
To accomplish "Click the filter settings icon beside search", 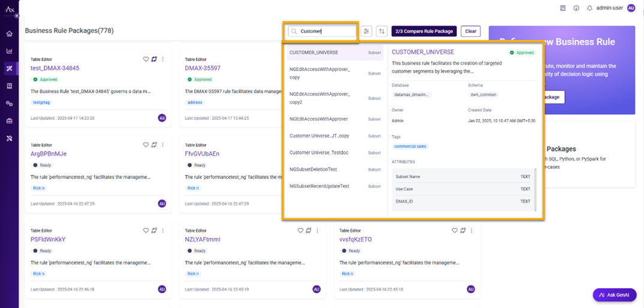I will tap(366, 31).
